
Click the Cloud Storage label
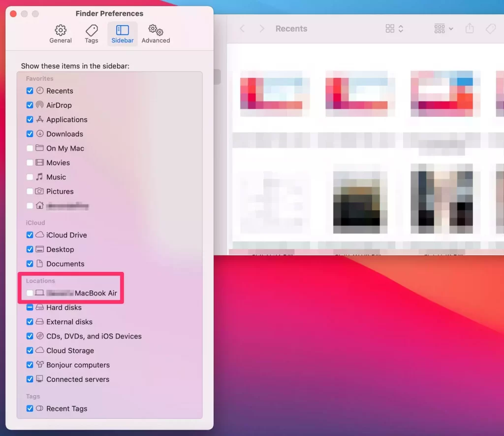point(70,351)
